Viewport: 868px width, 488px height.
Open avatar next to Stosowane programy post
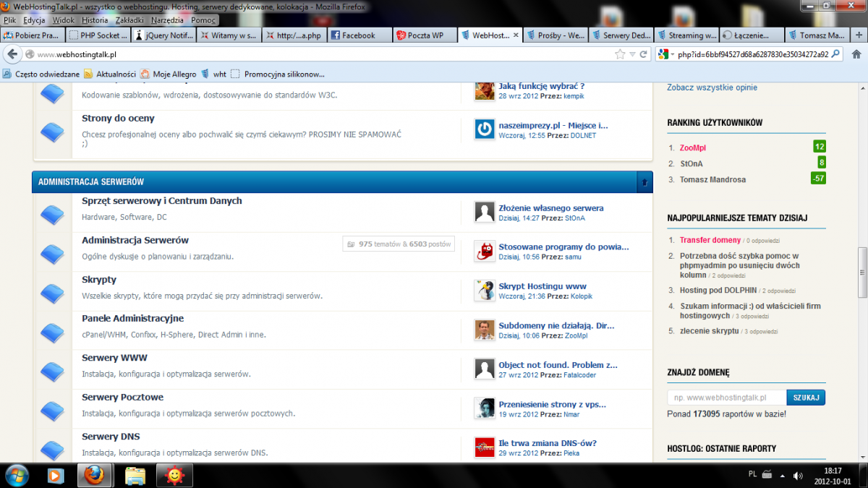(x=485, y=251)
